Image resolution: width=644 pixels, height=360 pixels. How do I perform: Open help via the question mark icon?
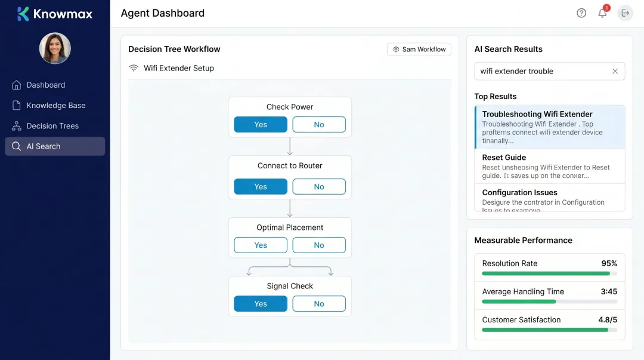pyautogui.click(x=581, y=13)
